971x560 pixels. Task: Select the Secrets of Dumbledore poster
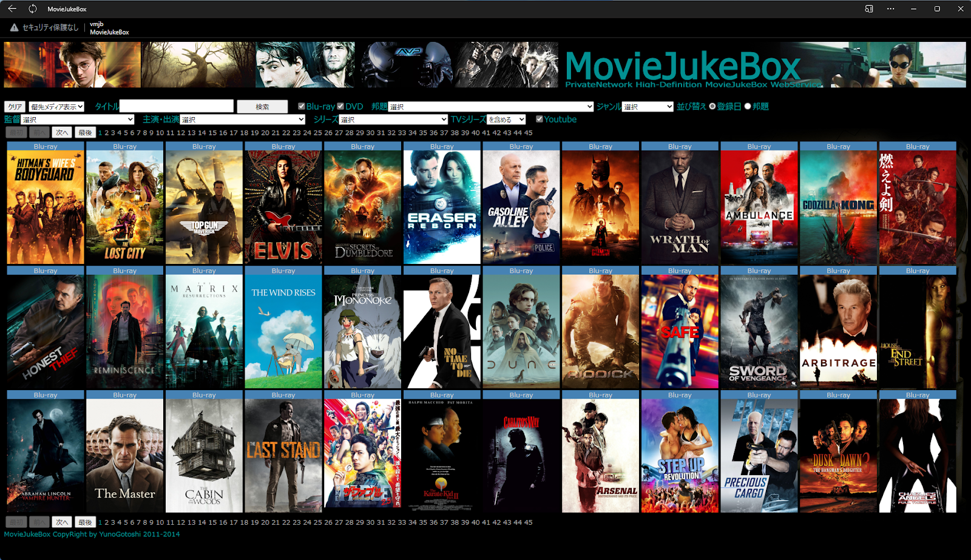click(x=363, y=207)
